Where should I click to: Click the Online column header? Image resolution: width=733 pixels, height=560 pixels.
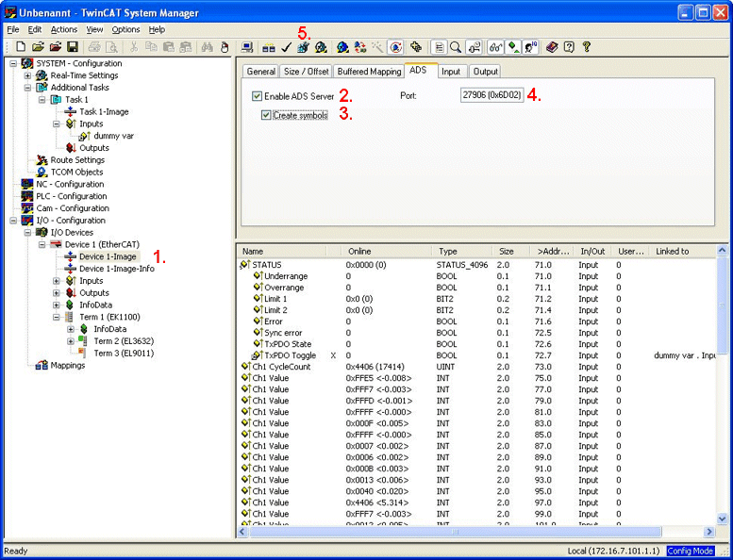(x=387, y=252)
